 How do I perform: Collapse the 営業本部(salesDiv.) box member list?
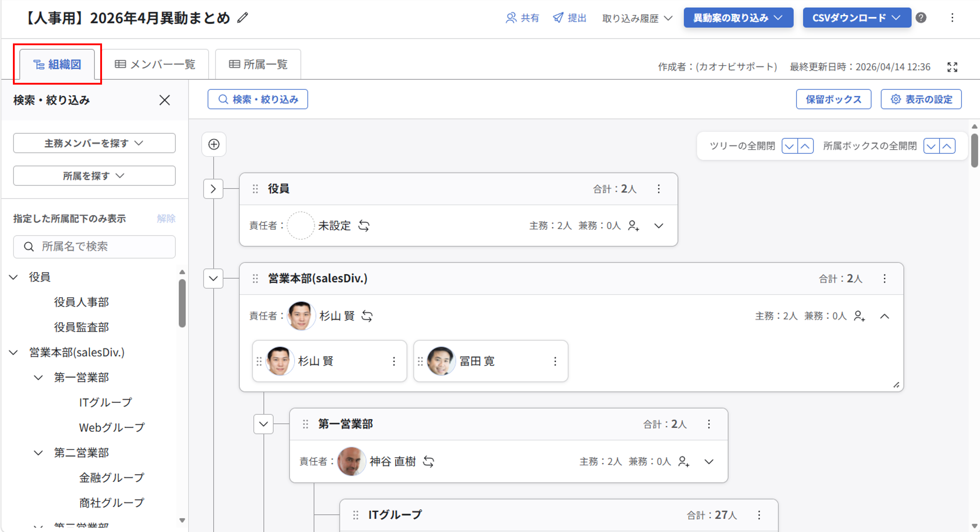[x=884, y=316]
